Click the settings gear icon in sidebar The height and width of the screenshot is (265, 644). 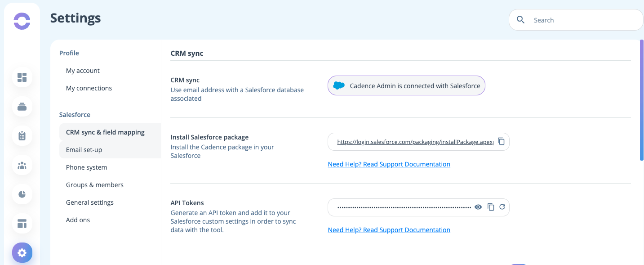(22, 253)
